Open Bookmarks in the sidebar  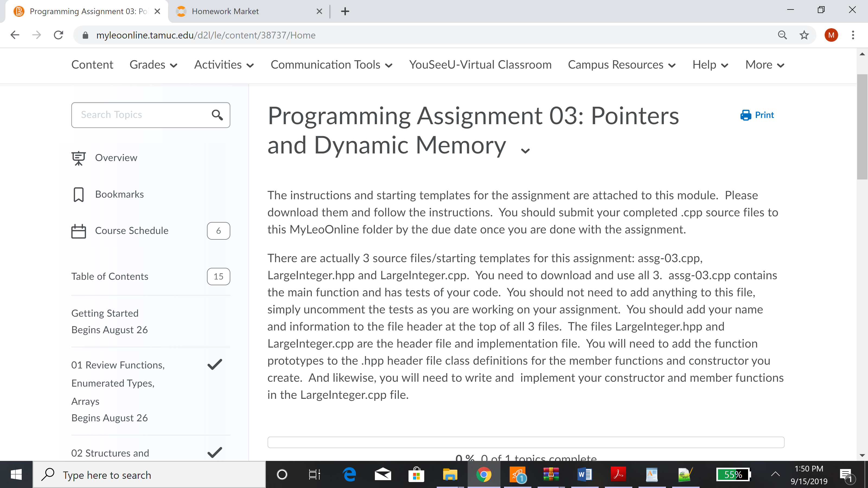click(119, 195)
